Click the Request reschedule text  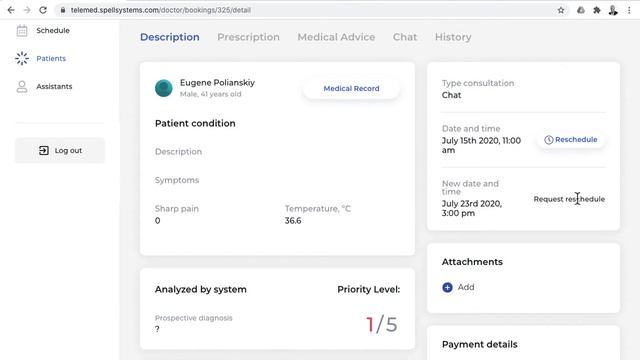[569, 199]
